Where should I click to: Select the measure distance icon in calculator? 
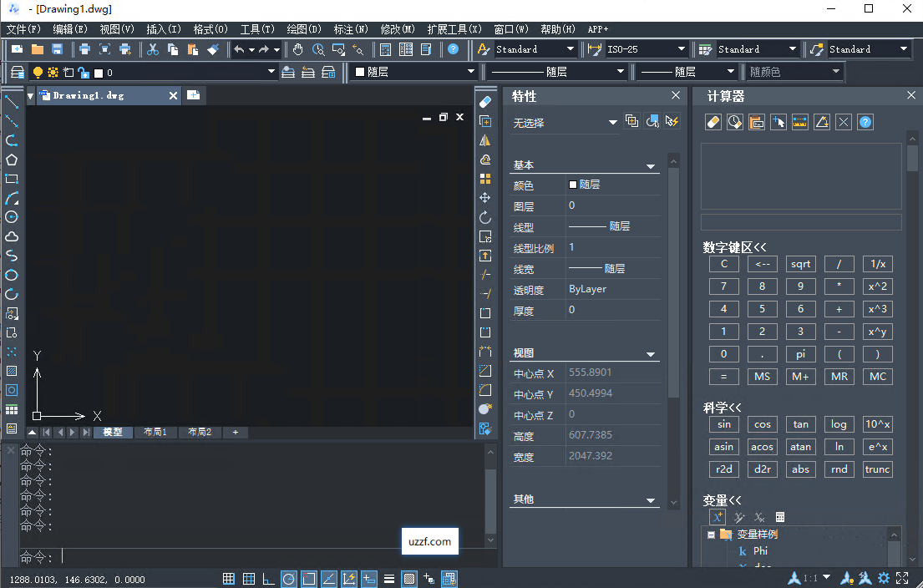pyautogui.click(x=799, y=122)
